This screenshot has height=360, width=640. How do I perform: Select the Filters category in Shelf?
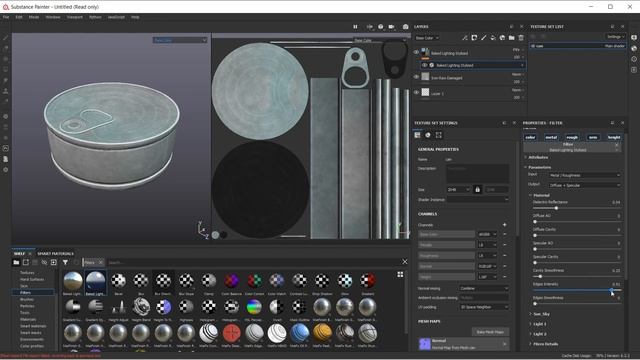point(33,292)
